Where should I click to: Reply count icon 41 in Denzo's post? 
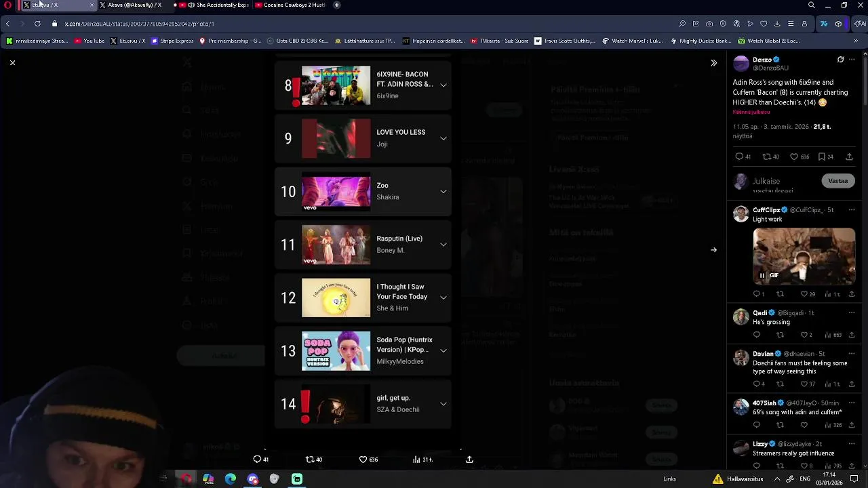pos(739,157)
